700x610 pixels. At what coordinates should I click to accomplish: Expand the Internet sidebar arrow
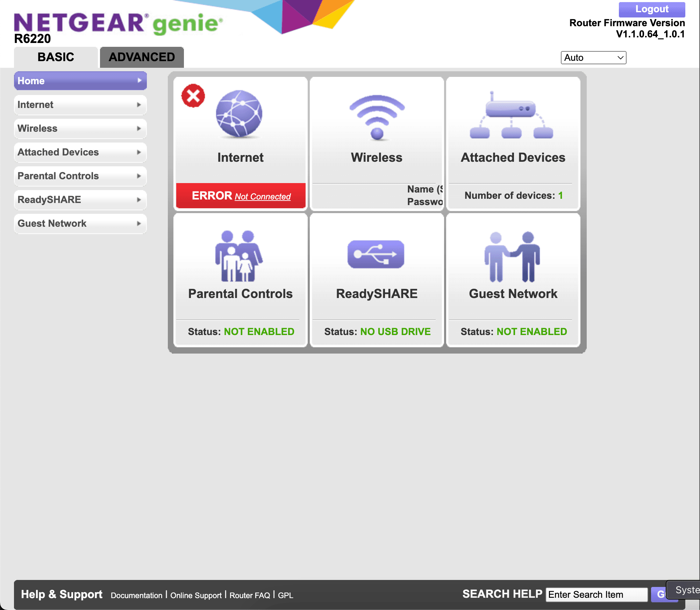[x=139, y=104]
